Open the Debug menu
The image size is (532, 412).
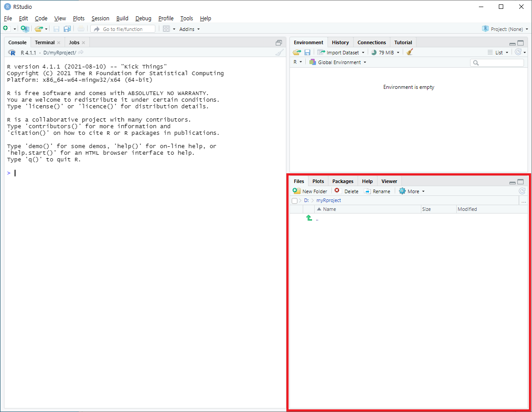point(143,19)
